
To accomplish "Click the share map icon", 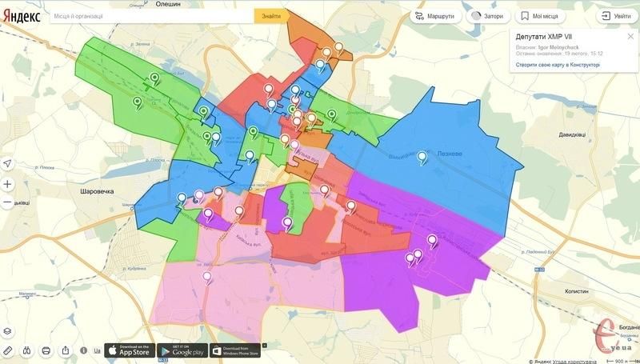I will (65, 350).
